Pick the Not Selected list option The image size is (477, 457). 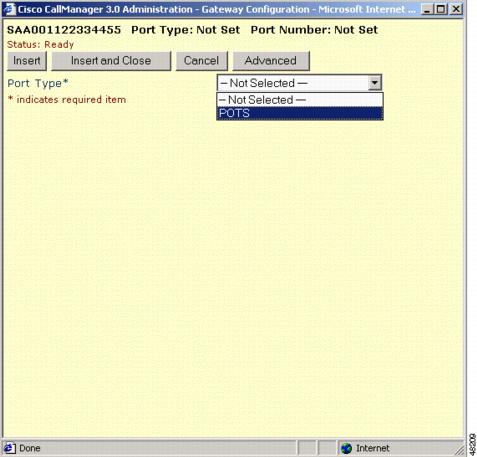pyautogui.click(x=300, y=100)
